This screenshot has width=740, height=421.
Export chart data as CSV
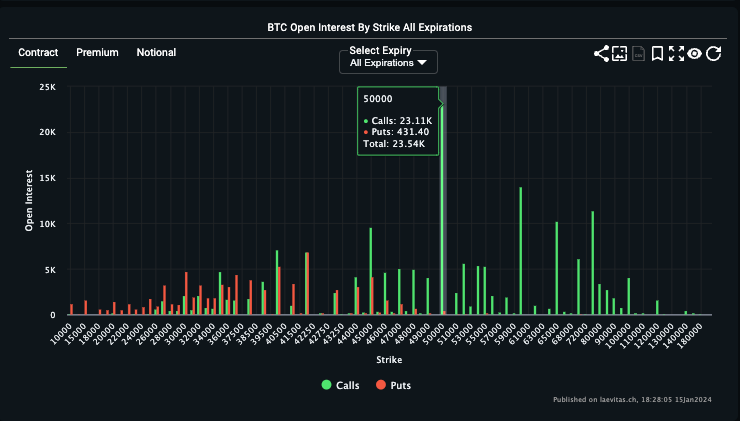point(639,54)
